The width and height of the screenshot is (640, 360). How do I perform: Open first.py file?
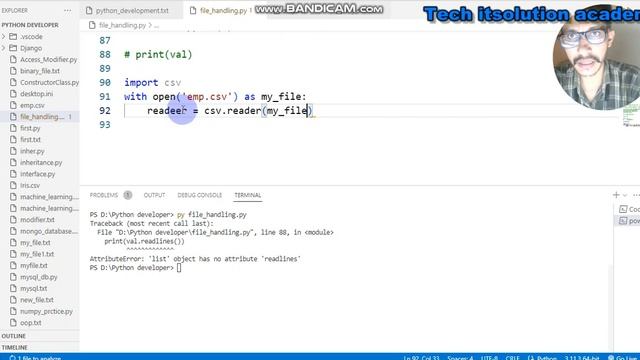point(30,128)
